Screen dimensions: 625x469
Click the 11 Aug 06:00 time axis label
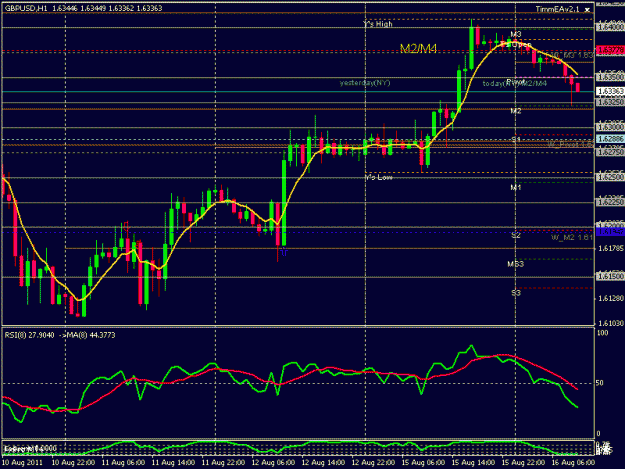tap(123, 463)
